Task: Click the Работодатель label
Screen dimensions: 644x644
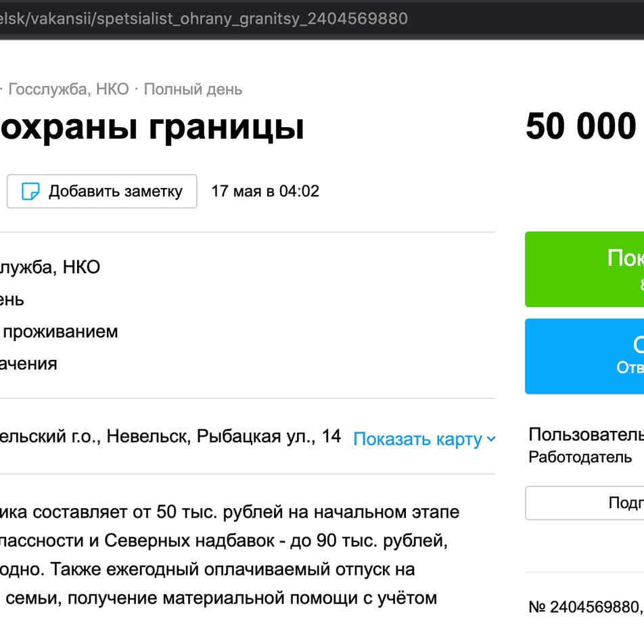Action: pos(580,457)
